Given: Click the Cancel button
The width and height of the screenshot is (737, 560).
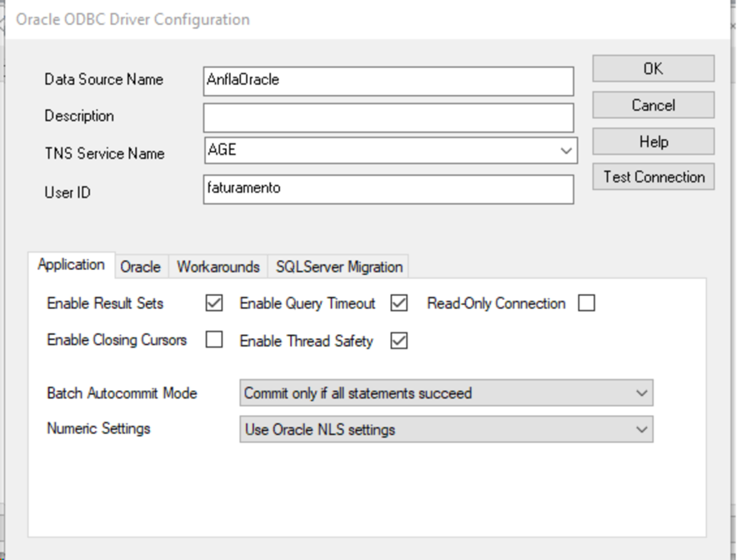Looking at the screenshot, I should coord(654,105).
